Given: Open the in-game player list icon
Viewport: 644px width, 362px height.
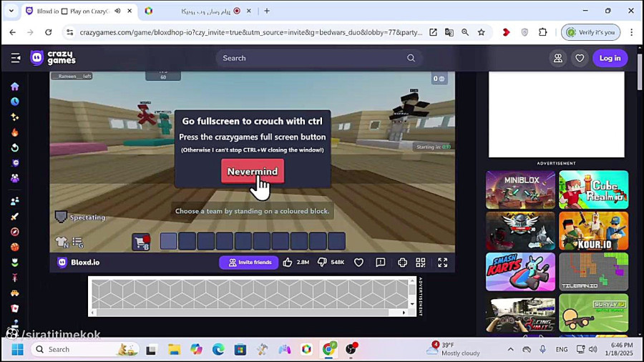Looking at the screenshot, I should (77, 242).
